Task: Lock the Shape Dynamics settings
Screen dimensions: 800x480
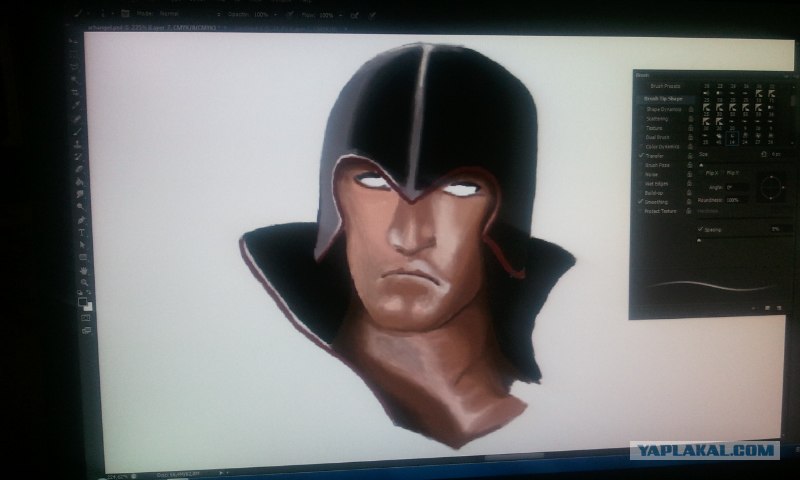Action: 690,109
